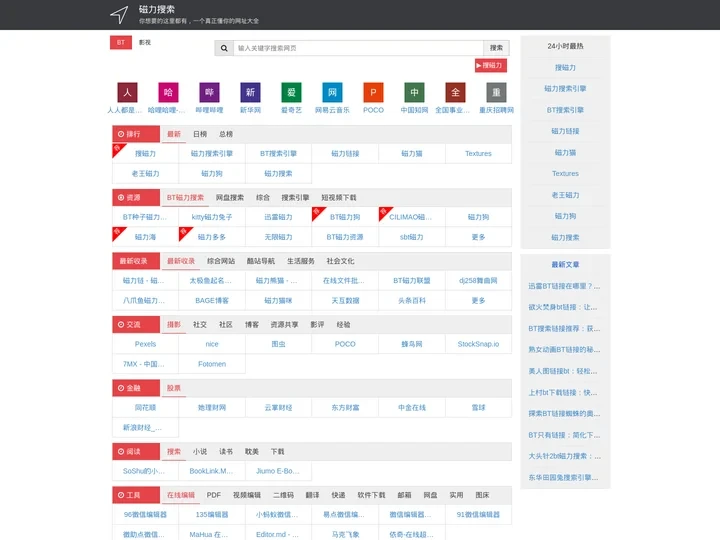Open the 91微信编辑器 link

(x=478, y=515)
